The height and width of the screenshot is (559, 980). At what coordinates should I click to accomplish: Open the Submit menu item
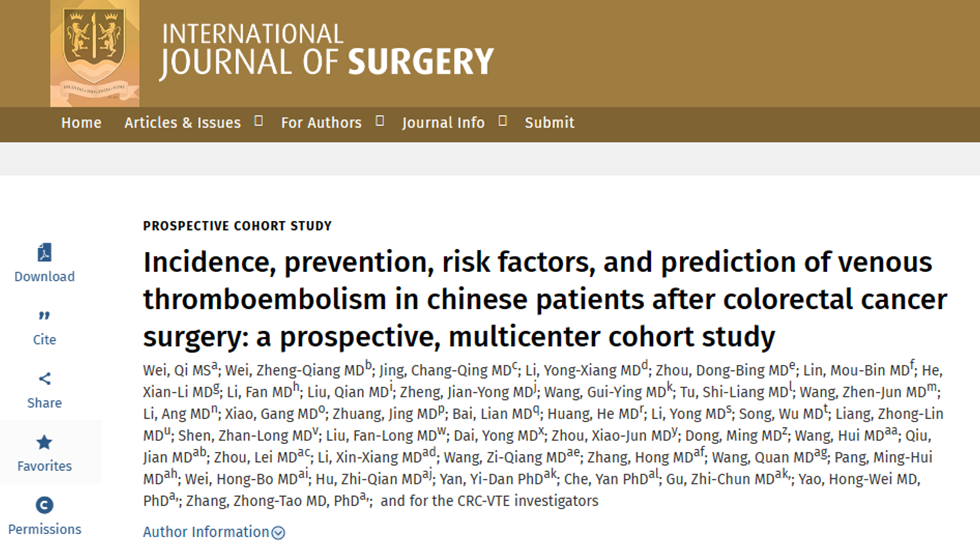(549, 123)
